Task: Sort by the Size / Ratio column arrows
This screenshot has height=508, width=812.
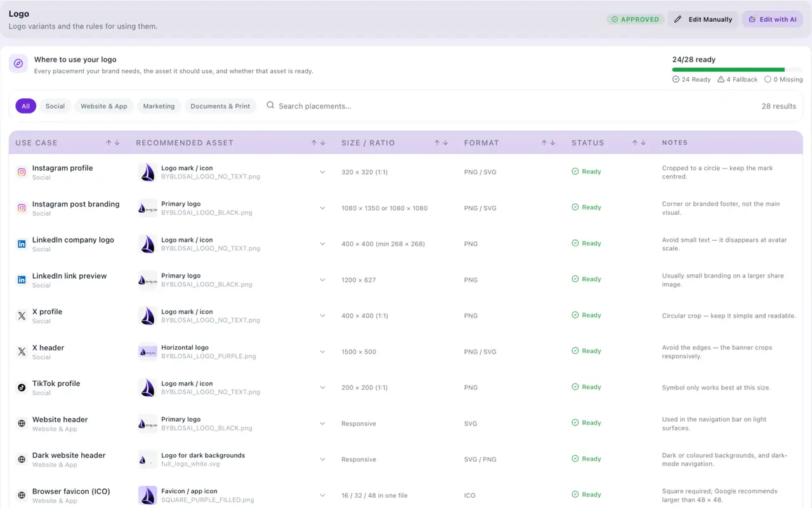Action: [442, 143]
